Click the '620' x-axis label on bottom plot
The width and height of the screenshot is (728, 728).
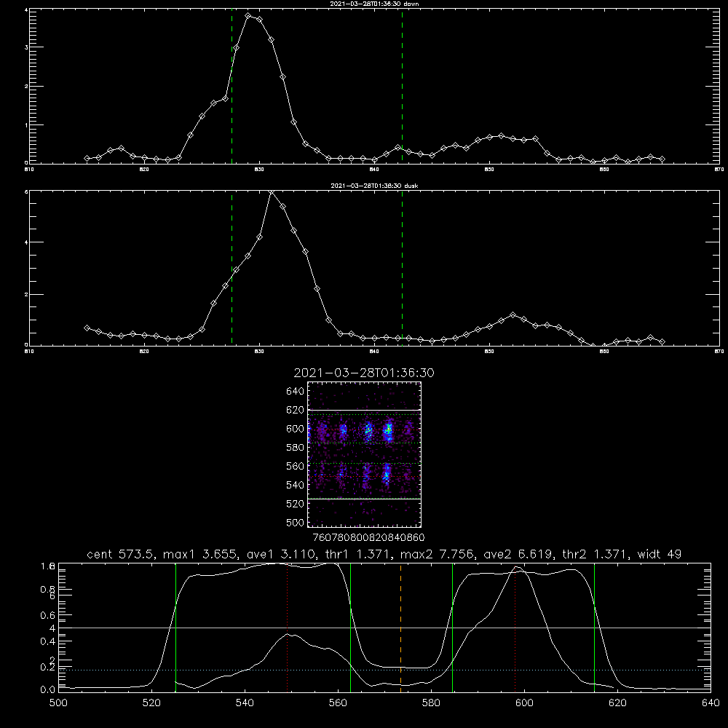(x=617, y=703)
